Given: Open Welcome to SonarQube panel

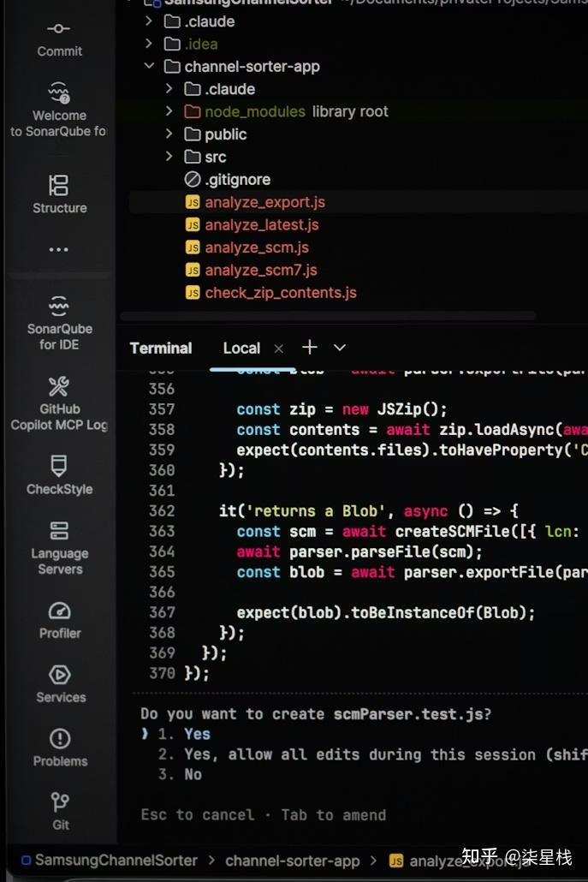Looking at the screenshot, I should coord(58,110).
